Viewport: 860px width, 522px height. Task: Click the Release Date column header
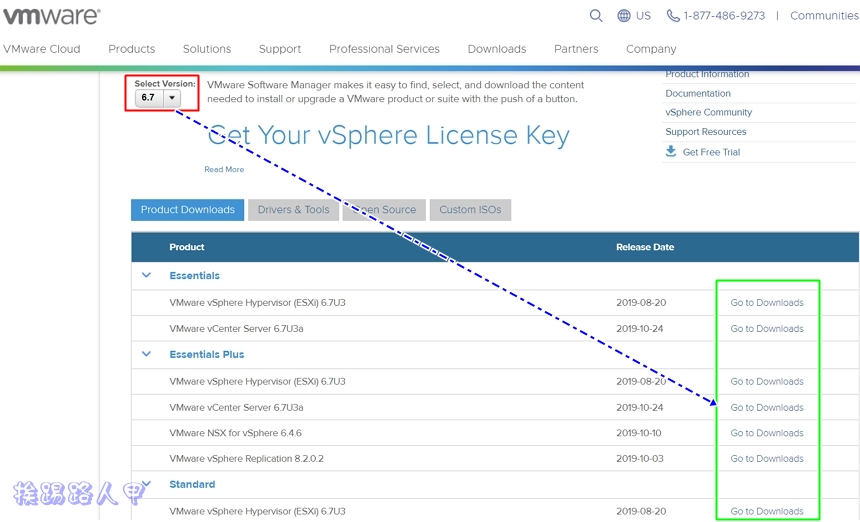click(x=645, y=247)
